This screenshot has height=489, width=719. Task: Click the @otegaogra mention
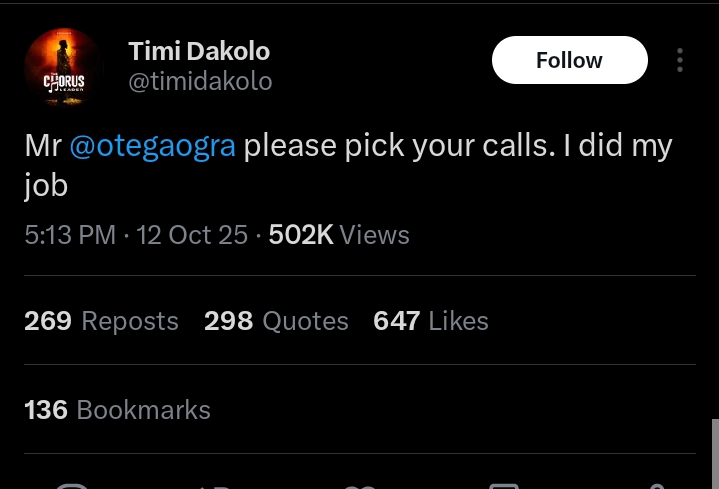(x=152, y=146)
